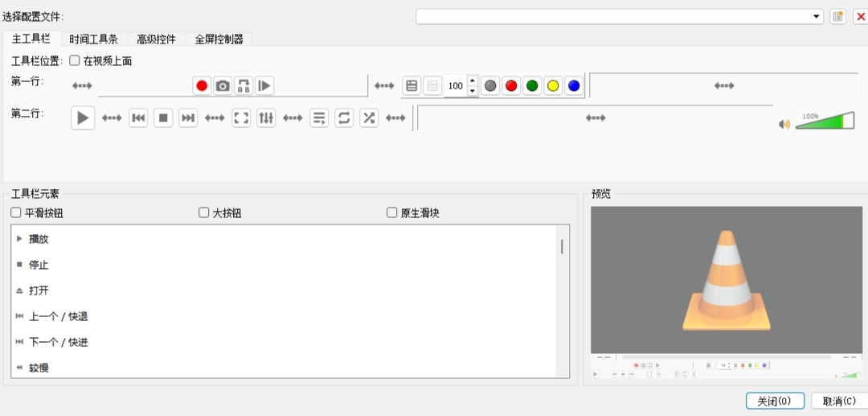Click the teletext toggle icon in first row
Viewport: 868px width, 416px height.
[x=411, y=86]
